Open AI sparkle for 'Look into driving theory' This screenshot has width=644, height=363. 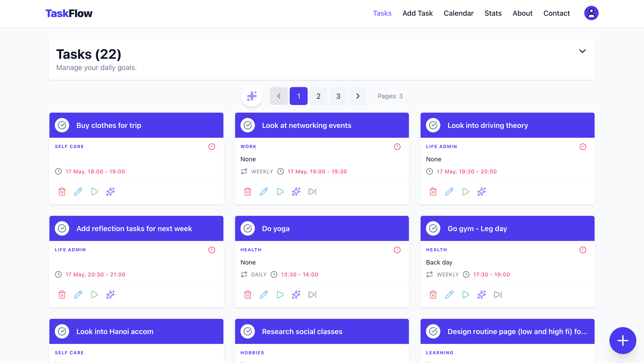click(x=481, y=192)
